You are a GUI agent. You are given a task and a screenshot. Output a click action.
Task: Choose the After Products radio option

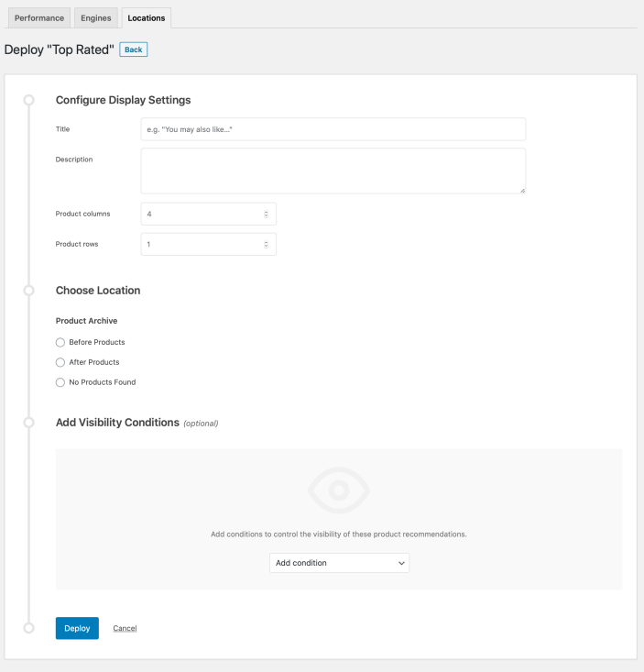point(60,362)
